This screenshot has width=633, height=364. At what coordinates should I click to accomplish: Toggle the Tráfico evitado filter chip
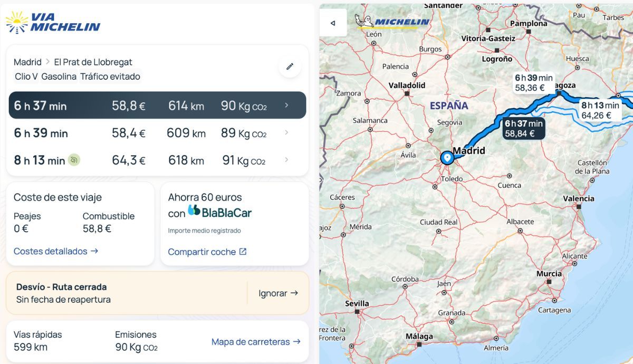tap(110, 76)
